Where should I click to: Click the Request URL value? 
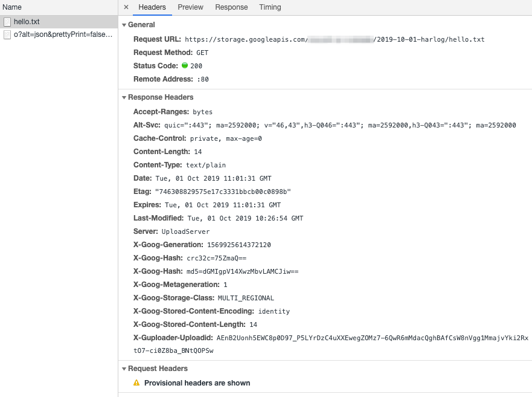(x=335, y=39)
